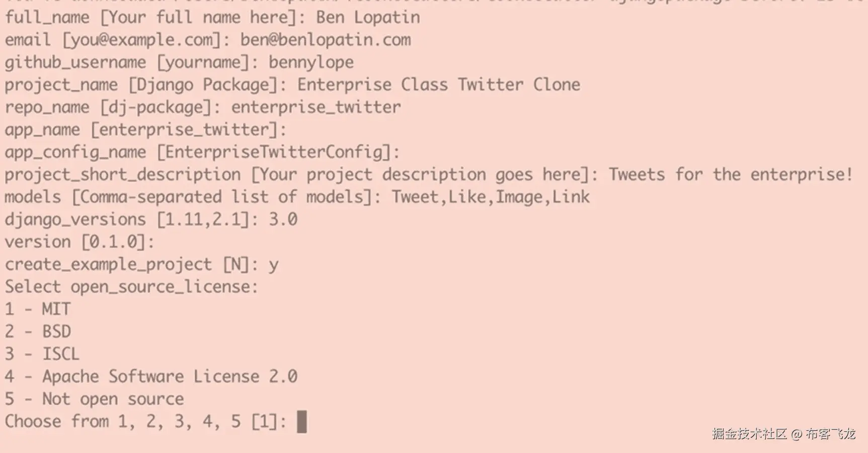Click the version default '[0.1.0]'
Viewport: 868px width, 453px height.
[x=117, y=242]
